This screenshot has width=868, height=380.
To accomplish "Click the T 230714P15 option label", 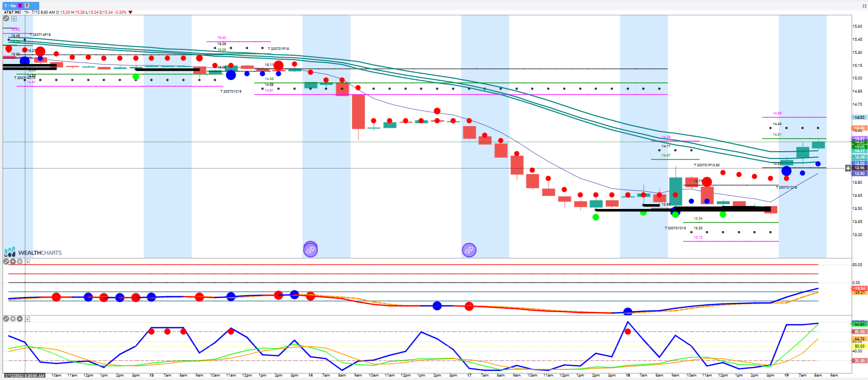I will coord(40,35).
